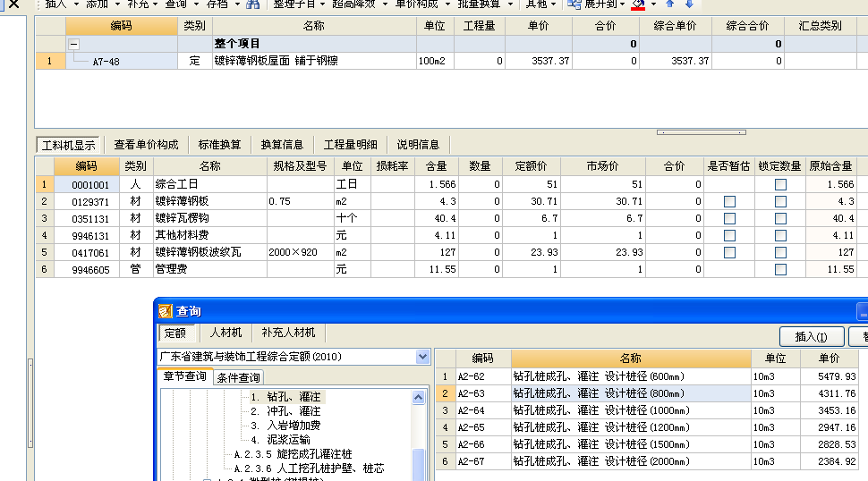This screenshot has height=481, width=868.
Task: Click the 展开到 tree expand icon
Action: pyautogui.click(x=574, y=4)
